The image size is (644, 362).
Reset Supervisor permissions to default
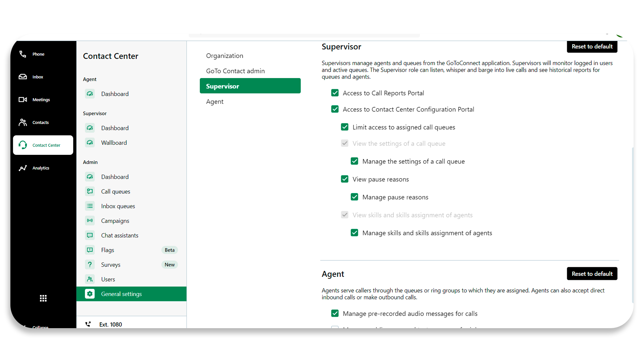point(592,47)
